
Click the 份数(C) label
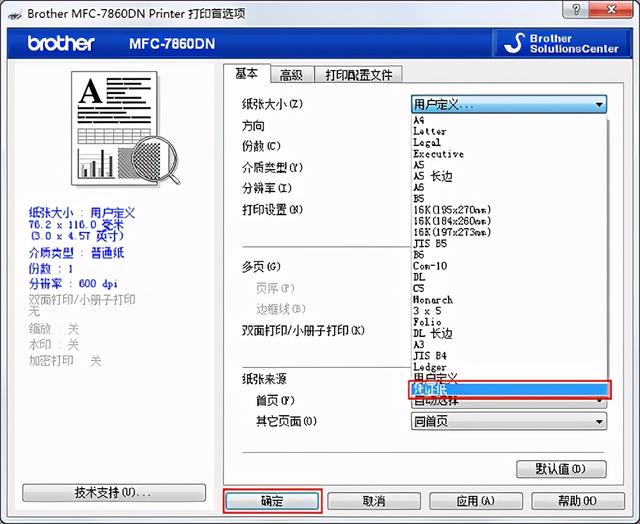(261, 146)
